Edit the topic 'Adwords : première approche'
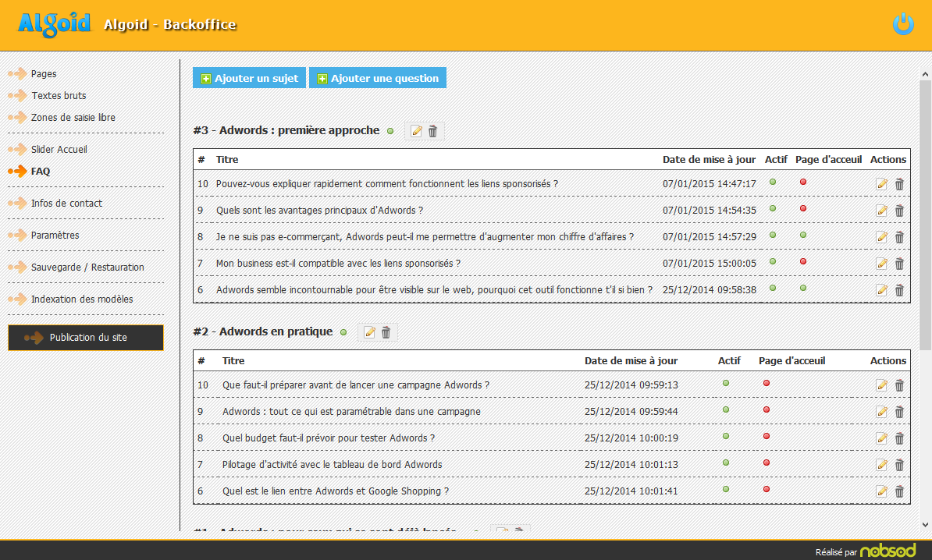This screenshot has width=932, height=560. (x=416, y=131)
